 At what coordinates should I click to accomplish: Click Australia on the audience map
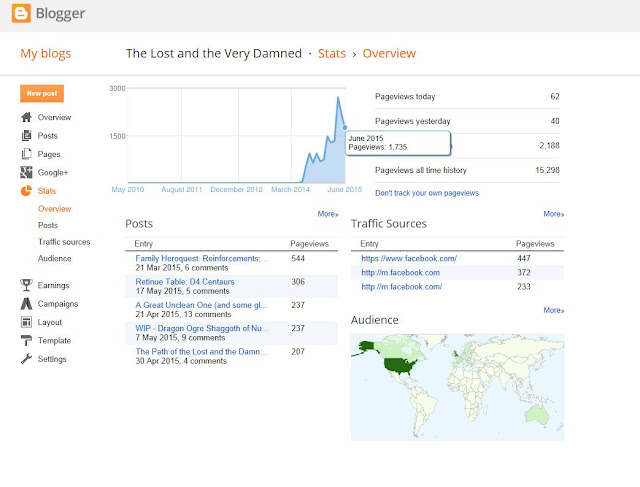coord(536,415)
